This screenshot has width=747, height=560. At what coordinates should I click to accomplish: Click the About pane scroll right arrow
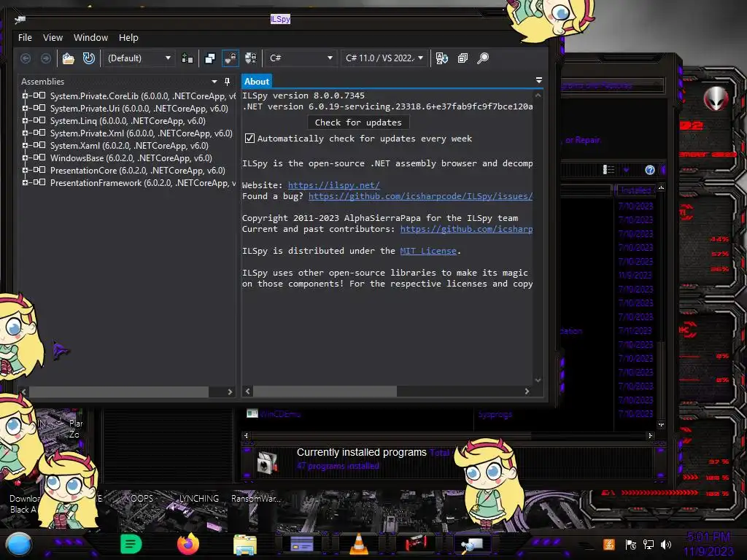click(527, 392)
